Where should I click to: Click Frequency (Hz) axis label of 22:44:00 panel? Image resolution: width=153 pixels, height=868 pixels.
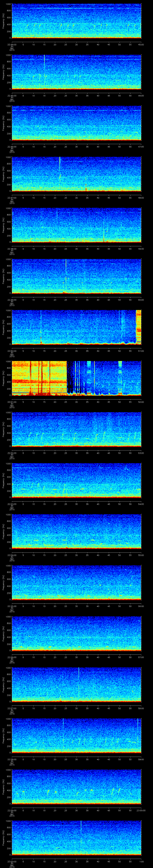click(x=3, y=21)
